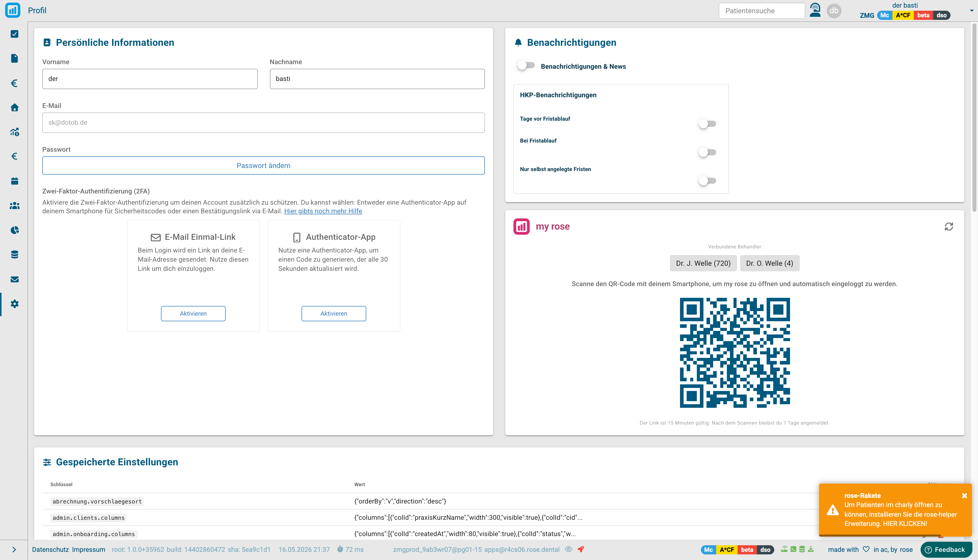Click the Wert column header
978x560 pixels.
pos(359,485)
